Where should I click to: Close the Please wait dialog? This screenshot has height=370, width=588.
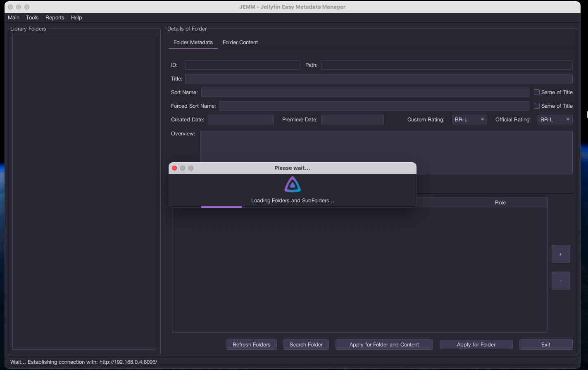[174, 168]
